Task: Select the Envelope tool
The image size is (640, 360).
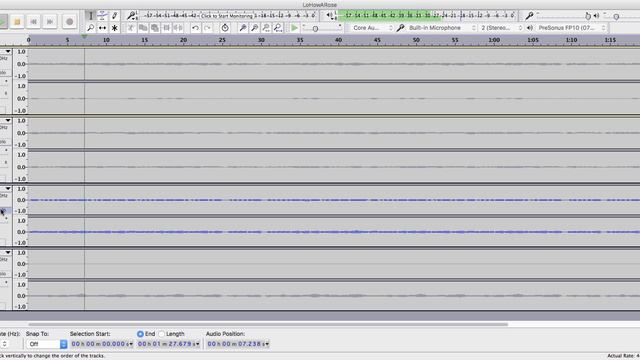Action: [x=102, y=16]
